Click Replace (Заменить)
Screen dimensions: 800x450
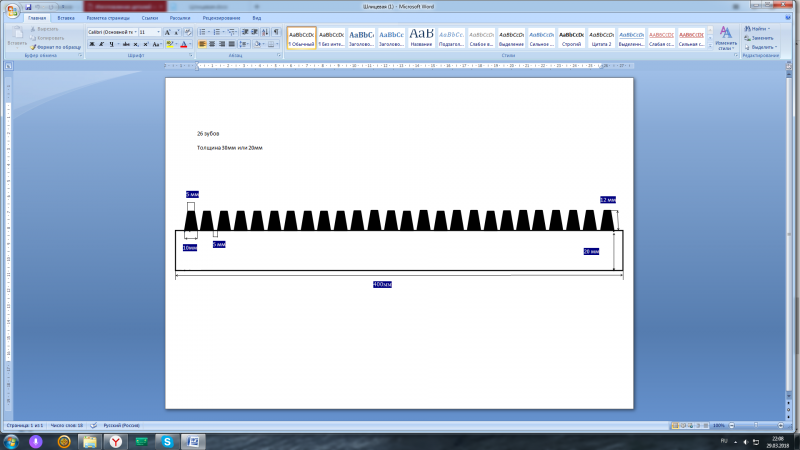pyautogui.click(x=759, y=38)
